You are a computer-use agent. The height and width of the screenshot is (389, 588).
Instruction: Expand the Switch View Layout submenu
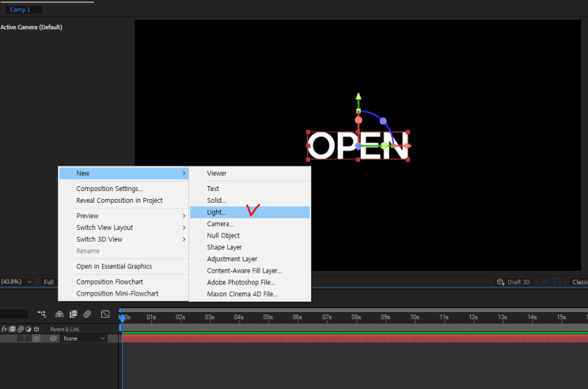[123, 227]
